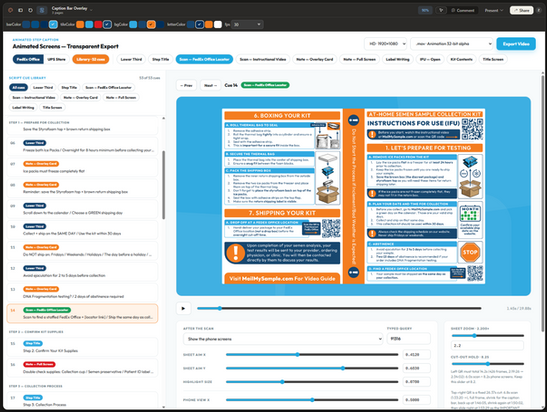Select highlighted cue 14 Scan to find FedEx Office

click(82, 313)
